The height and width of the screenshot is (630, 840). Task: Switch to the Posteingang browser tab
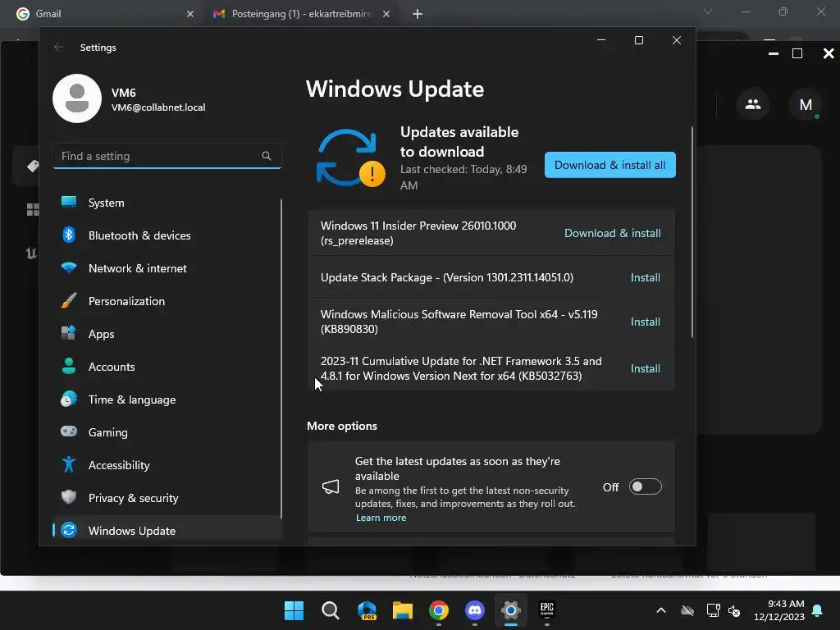point(300,14)
